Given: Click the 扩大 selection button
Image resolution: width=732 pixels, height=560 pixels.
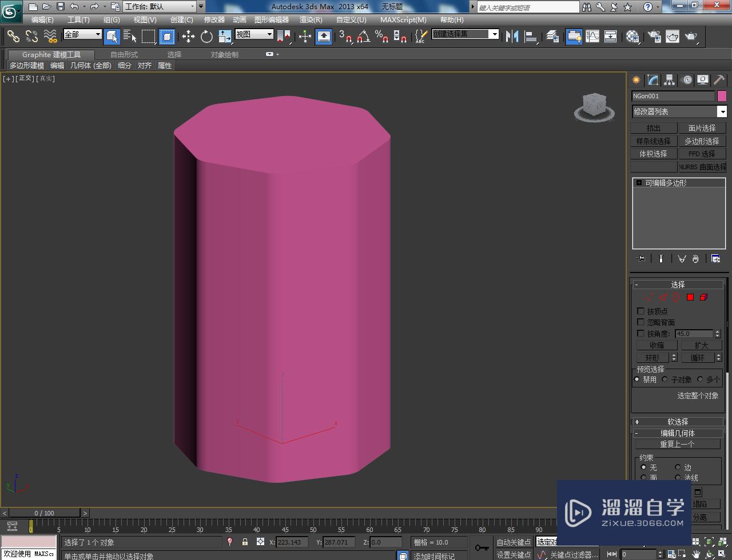Looking at the screenshot, I should pyautogui.click(x=701, y=345).
